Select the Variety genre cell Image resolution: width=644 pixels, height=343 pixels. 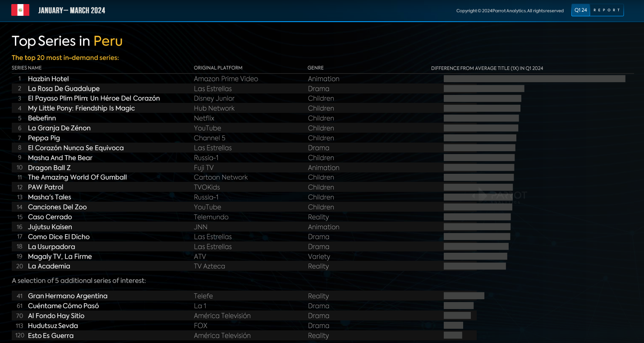pyautogui.click(x=319, y=257)
